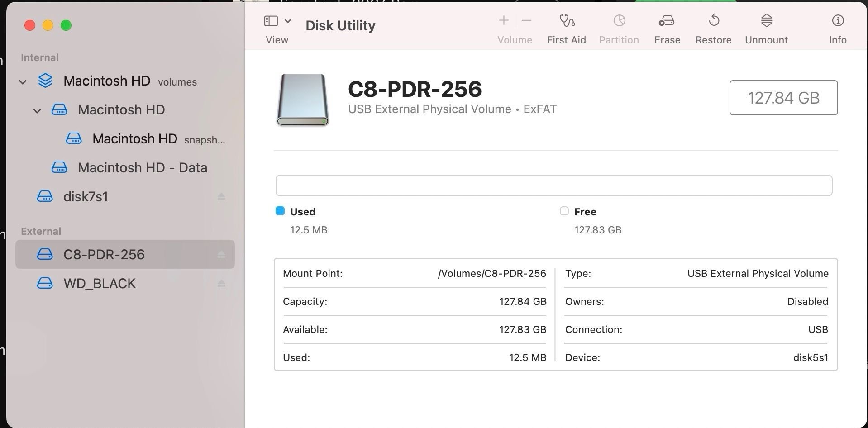Unmount the C8-PDR-256 volume

tap(766, 27)
